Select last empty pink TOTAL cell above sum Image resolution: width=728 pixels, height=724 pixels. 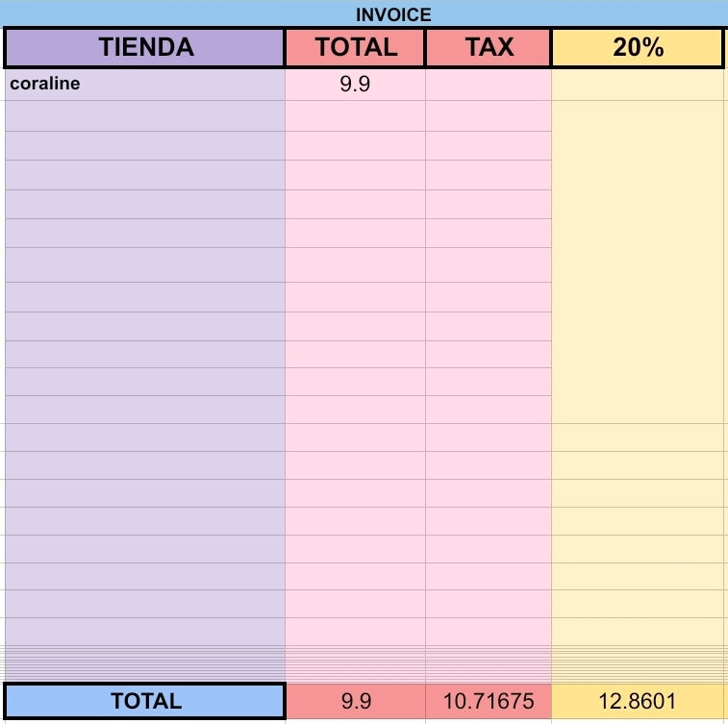pyautogui.click(x=355, y=631)
